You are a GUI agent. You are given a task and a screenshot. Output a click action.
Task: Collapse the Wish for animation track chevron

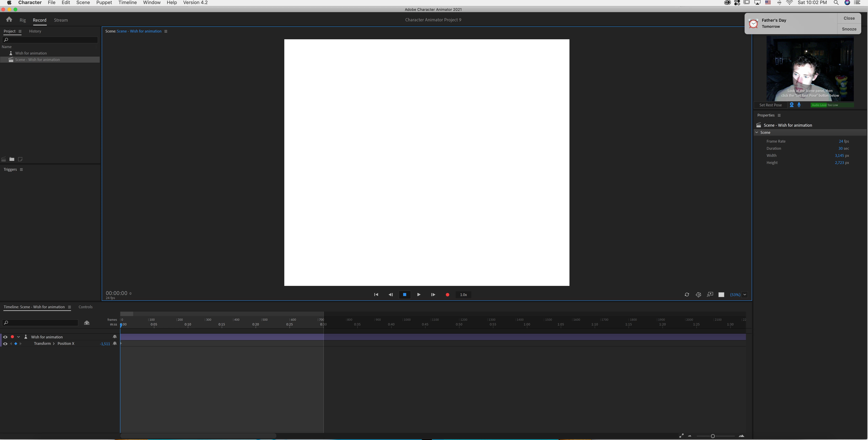pyautogui.click(x=18, y=337)
